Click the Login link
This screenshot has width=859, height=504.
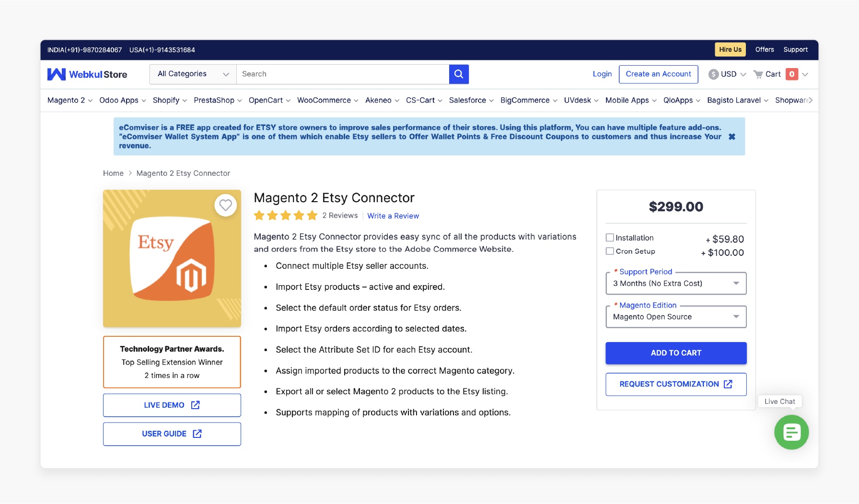pos(602,74)
